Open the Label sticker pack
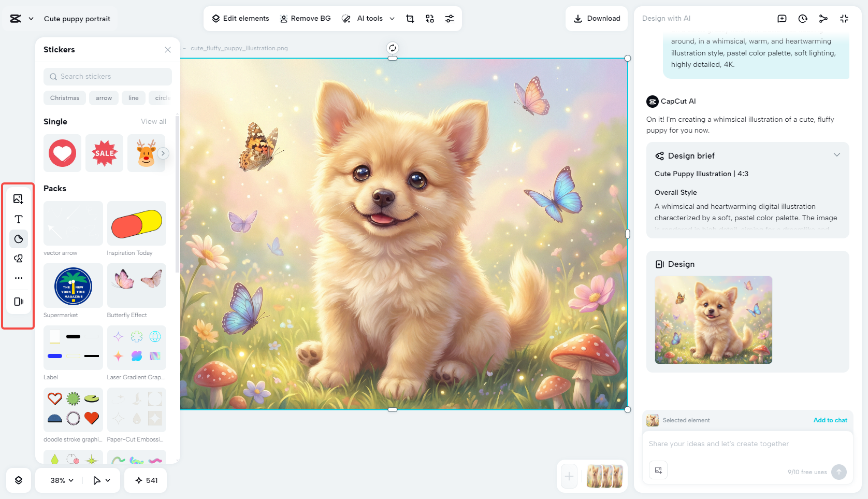The height and width of the screenshot is (499, 868). [x=73, y=348]
